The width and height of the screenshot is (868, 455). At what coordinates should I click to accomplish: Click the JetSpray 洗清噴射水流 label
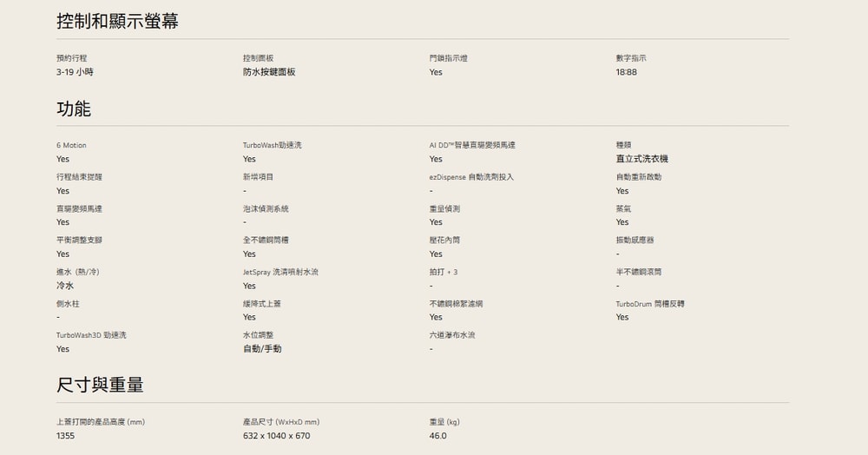click(280, 272)
